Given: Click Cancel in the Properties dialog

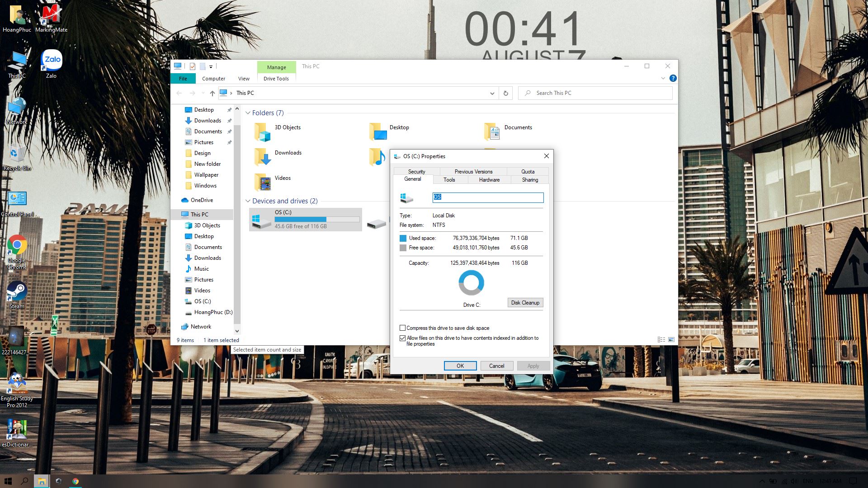Looking at the screenshot, I should [x=496, y=366].
